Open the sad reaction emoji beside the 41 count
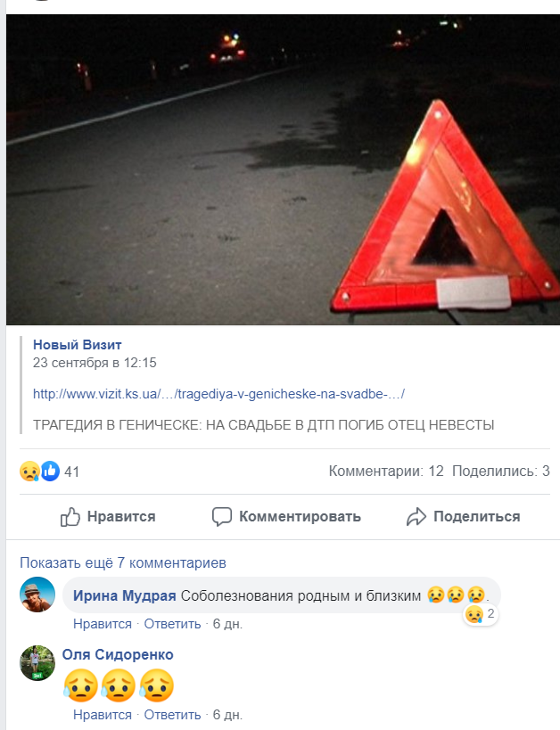 pyautogui.click(x=29, y=472)
